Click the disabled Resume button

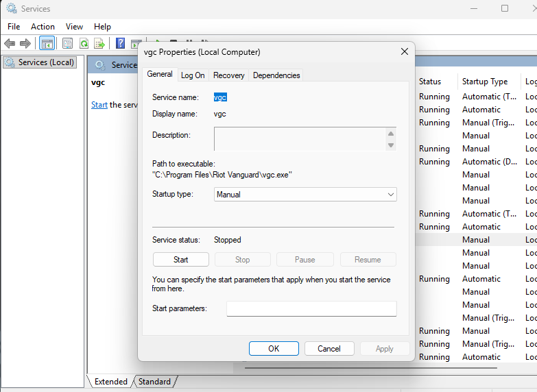(368, 260)
